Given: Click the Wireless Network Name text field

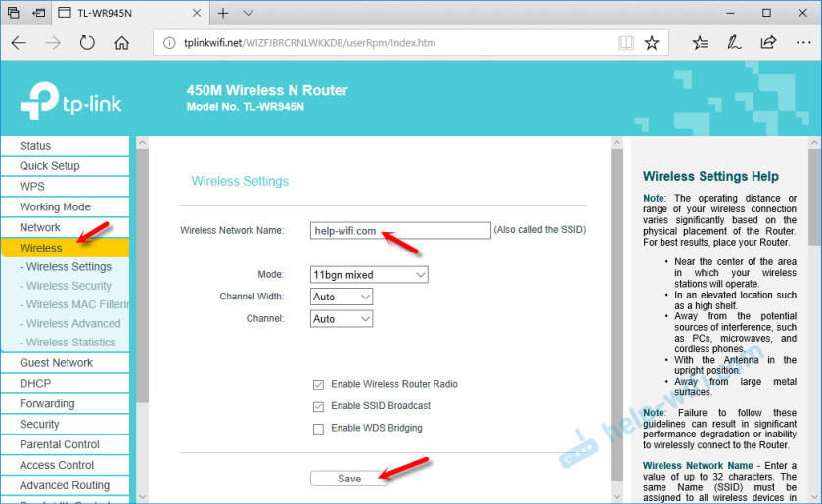Looking at the screenshot, I should click(x=399, y=230).
